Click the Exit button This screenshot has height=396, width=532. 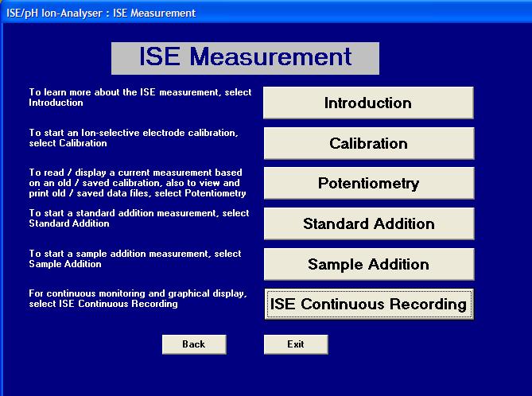(x=296, y=344)
